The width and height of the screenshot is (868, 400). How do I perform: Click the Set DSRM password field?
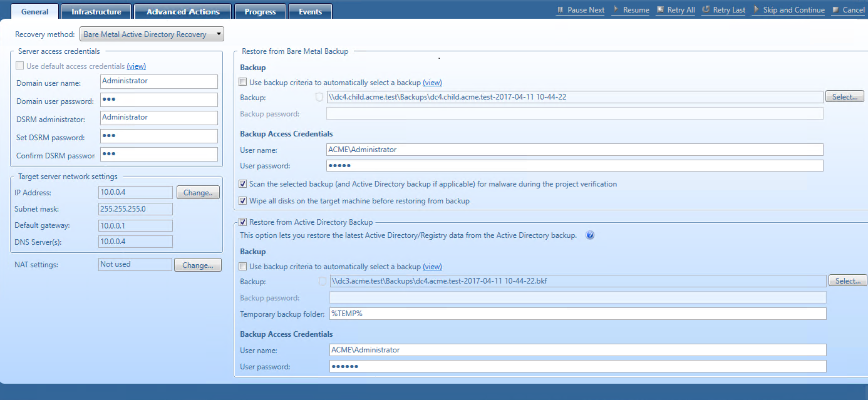(x=159, y=136)
